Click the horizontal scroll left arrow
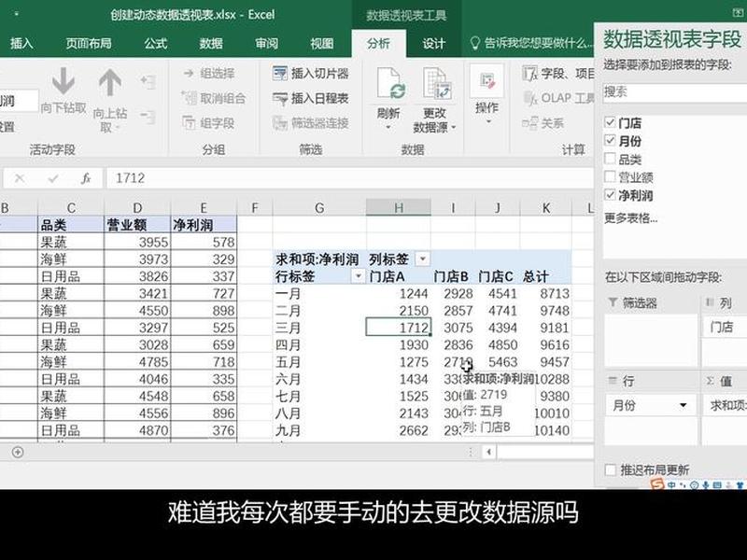The image size is (747, 560). (x=488, y=452)
